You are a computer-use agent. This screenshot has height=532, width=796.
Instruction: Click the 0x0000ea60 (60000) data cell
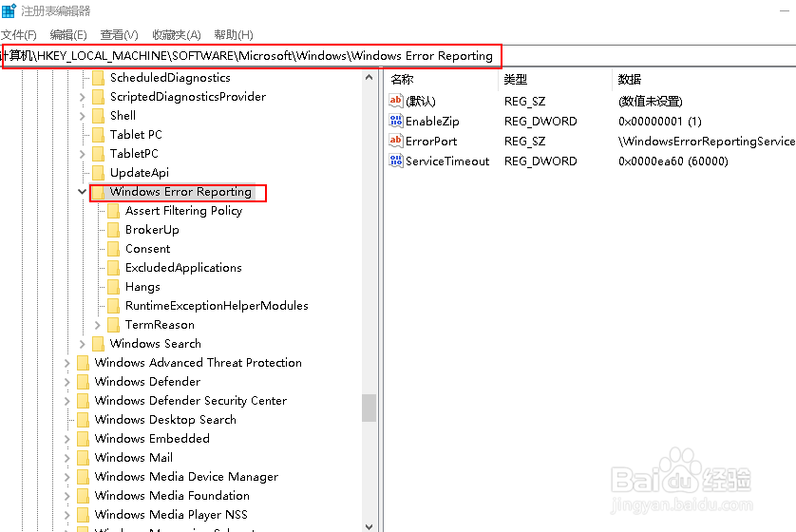coord(673,161)
